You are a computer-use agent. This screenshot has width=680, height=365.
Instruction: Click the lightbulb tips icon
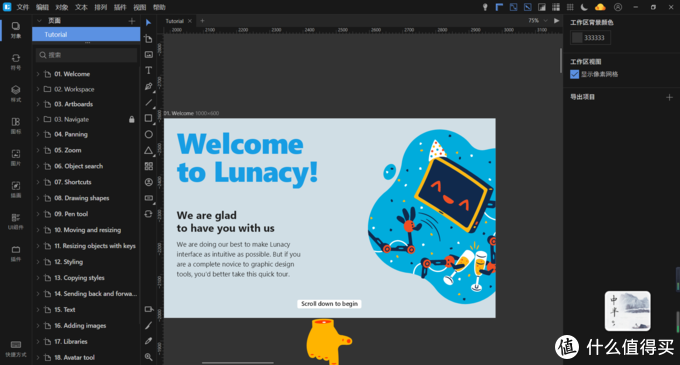485,7
